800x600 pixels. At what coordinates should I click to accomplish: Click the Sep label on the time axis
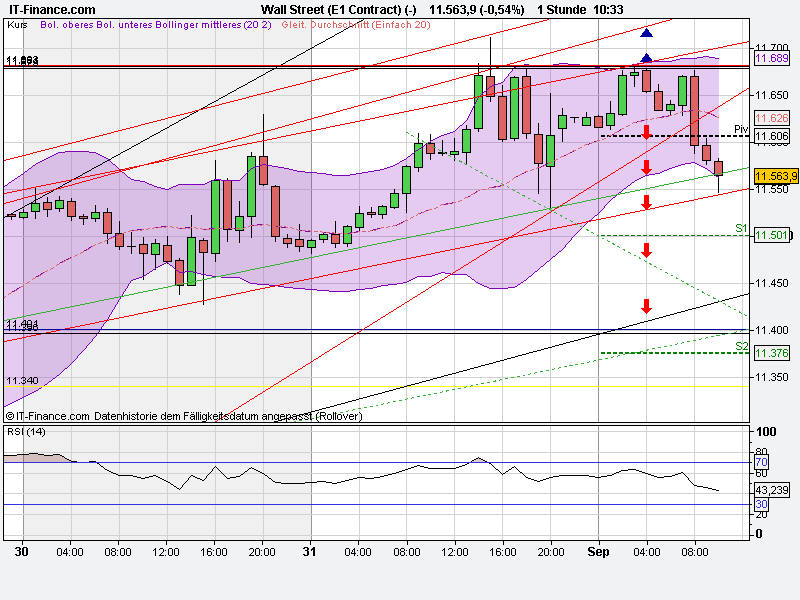(597, 550)
